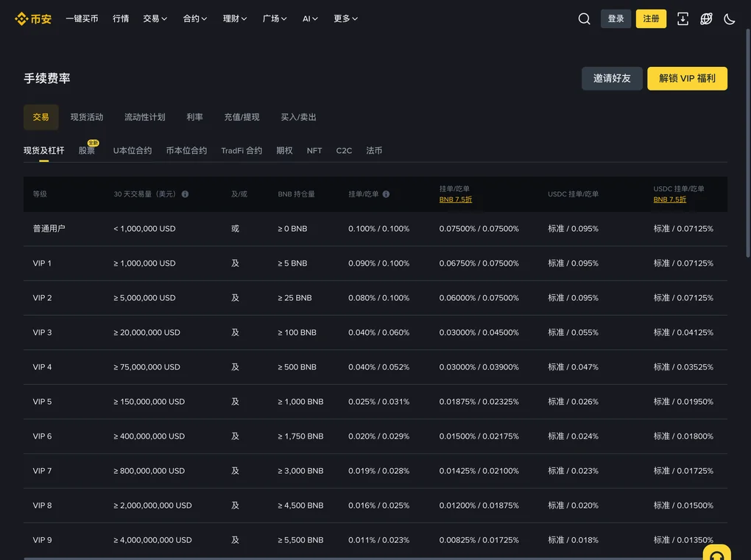The width and height of the screenshot is (751, 560).
Task: Click VIP 1 level cell
Action: click(x=42, y=263)
